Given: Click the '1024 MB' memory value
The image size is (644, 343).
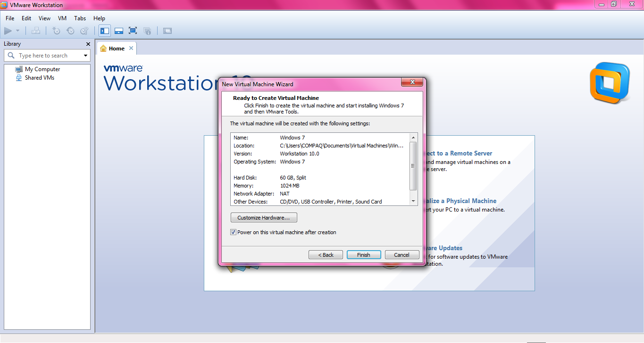Looking at the screenshot, I should (290, 186).
